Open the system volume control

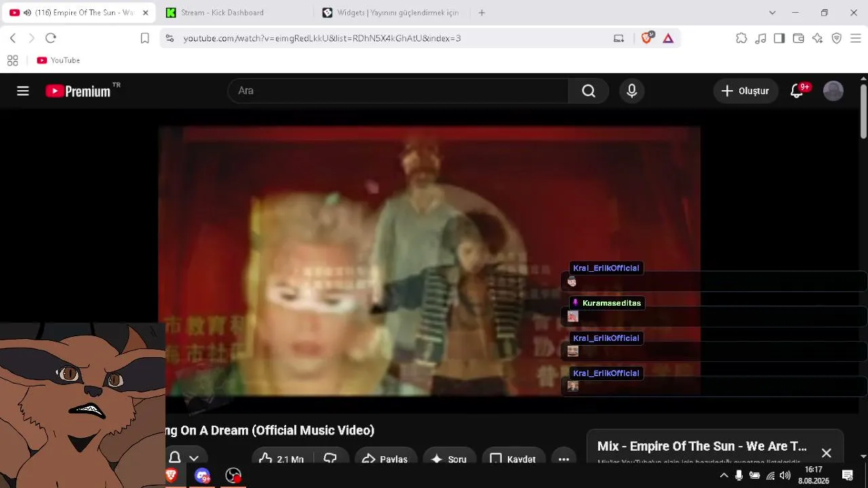pos(785,476)
